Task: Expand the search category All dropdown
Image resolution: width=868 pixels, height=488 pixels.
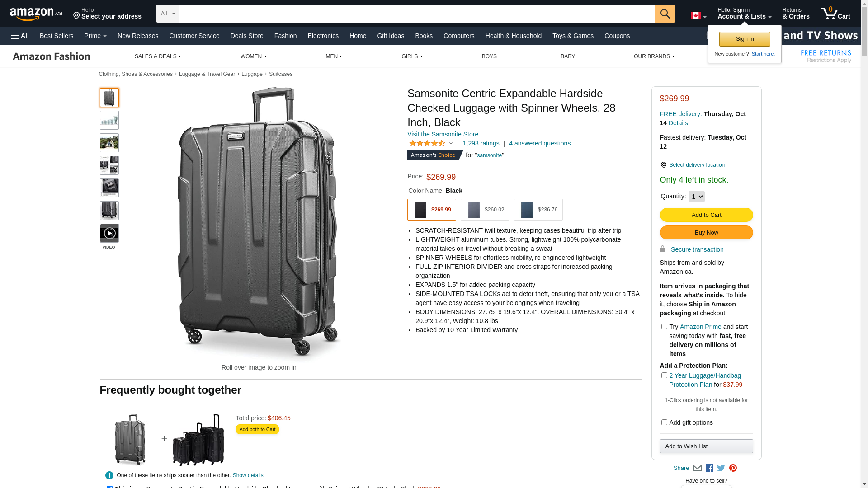Action: (x=167, y=14)
